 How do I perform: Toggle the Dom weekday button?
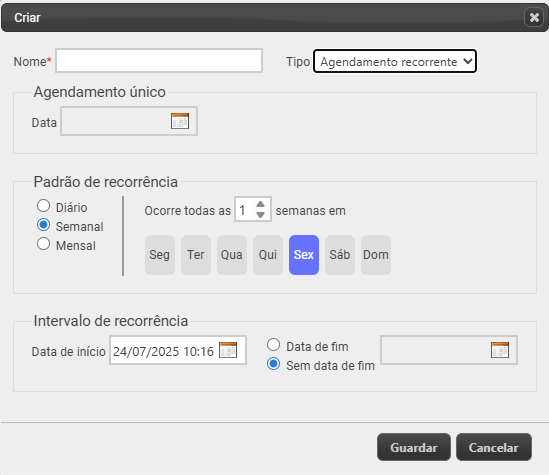376,255
